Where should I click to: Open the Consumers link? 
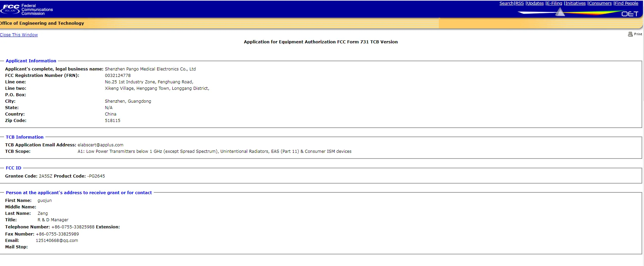[x=600, y=3]
